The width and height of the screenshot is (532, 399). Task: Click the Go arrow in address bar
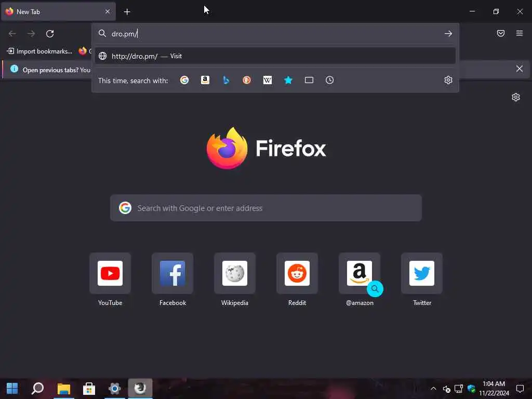[448, 34]
